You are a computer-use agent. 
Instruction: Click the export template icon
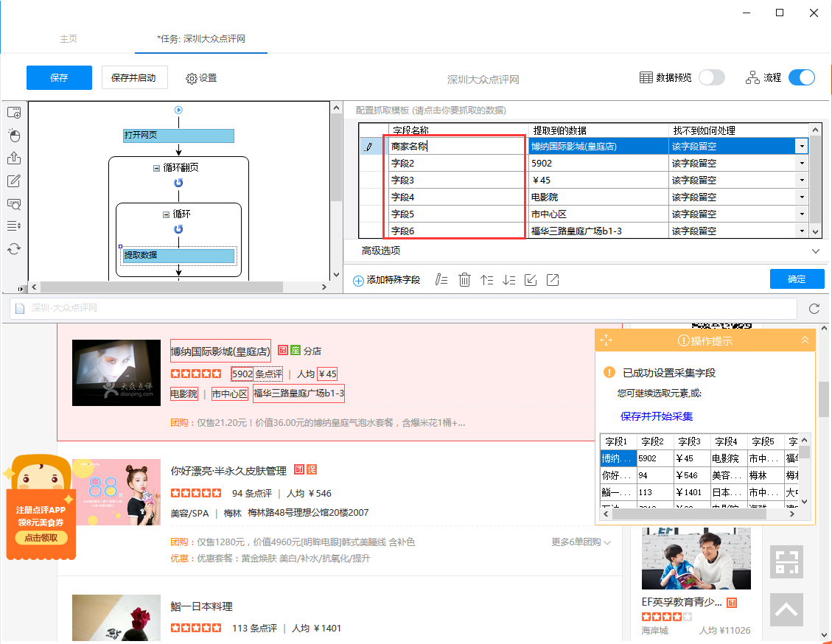(553, 279)
